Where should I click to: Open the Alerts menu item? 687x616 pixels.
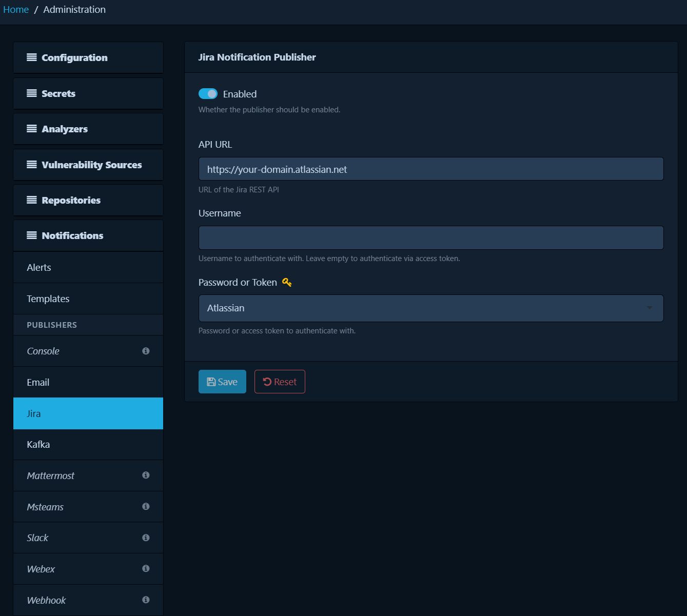pyautogui.click(x=88, y=267)
